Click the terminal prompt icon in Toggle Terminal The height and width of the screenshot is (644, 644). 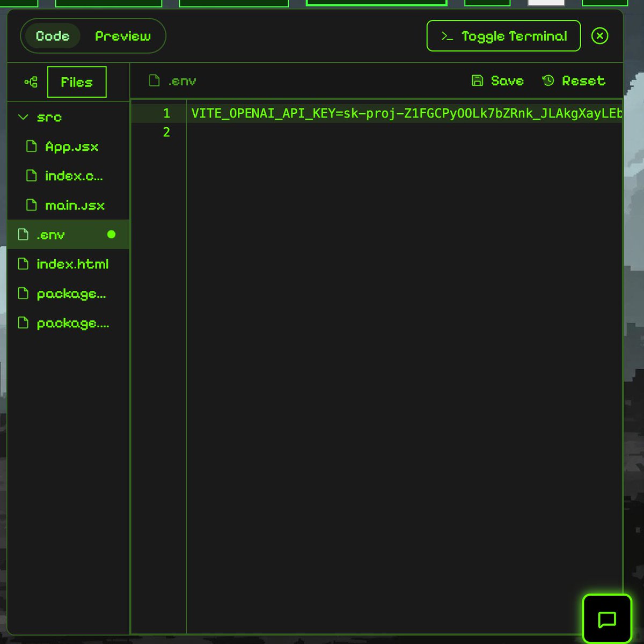coord(447,36)
